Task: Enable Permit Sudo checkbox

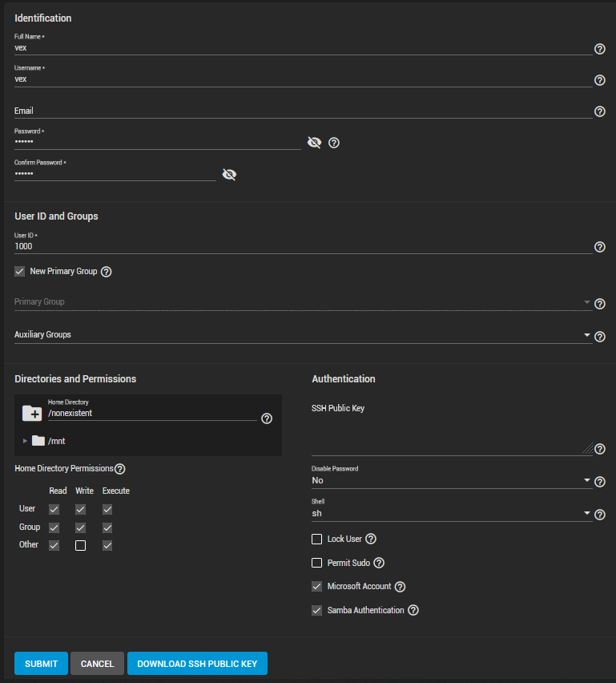Action: coord(316,563)
